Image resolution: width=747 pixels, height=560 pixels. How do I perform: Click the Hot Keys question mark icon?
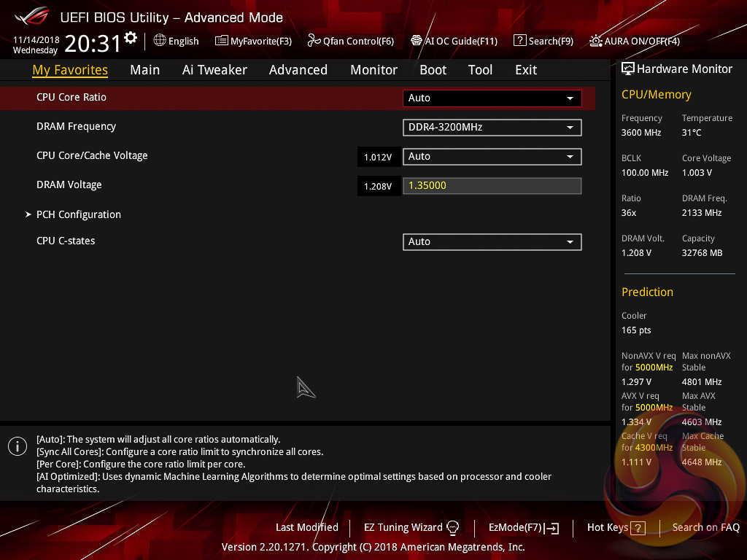click(x=638, y=528)
